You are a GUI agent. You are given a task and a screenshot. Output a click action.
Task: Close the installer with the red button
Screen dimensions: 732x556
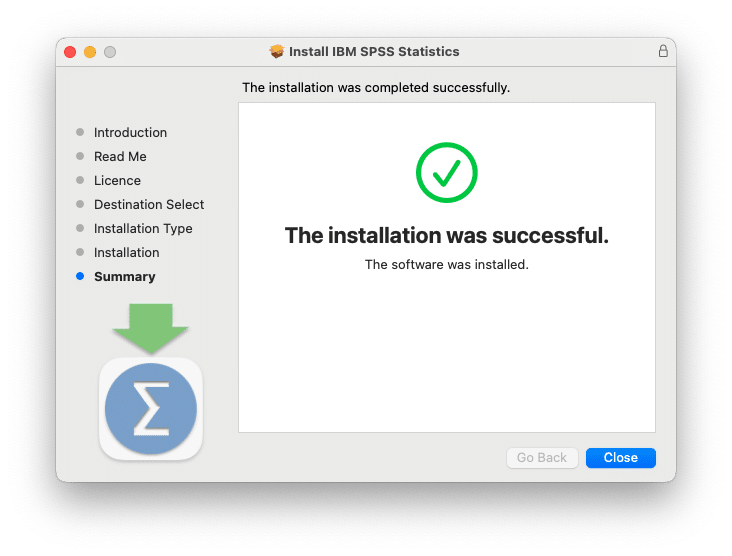coord(70,52)
